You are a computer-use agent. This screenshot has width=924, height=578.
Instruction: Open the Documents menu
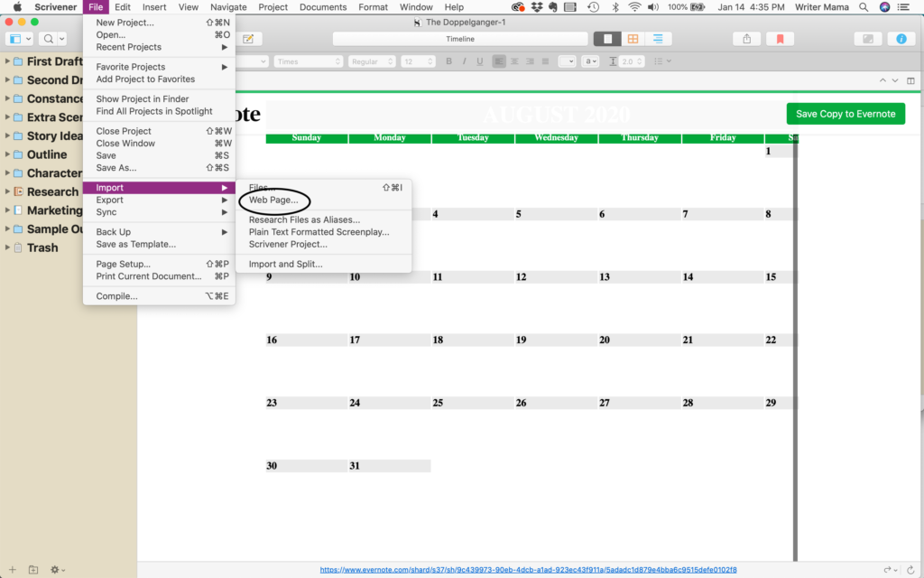point(323,7)
